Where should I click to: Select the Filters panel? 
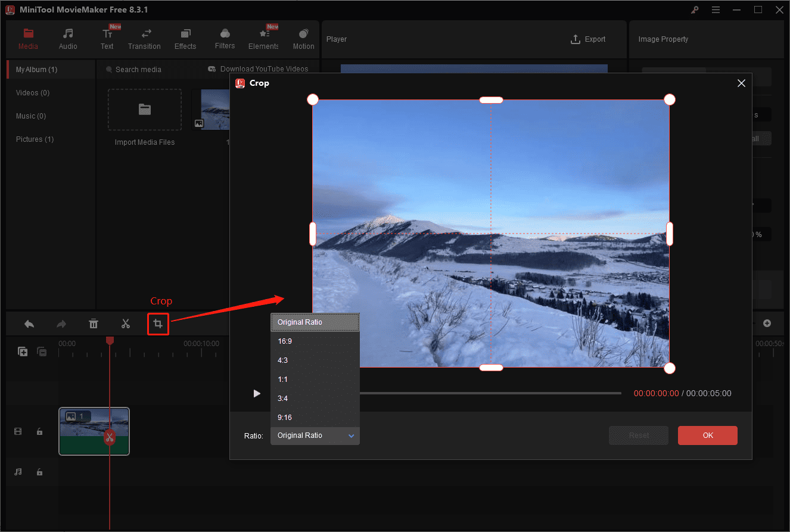pos(225,39)
